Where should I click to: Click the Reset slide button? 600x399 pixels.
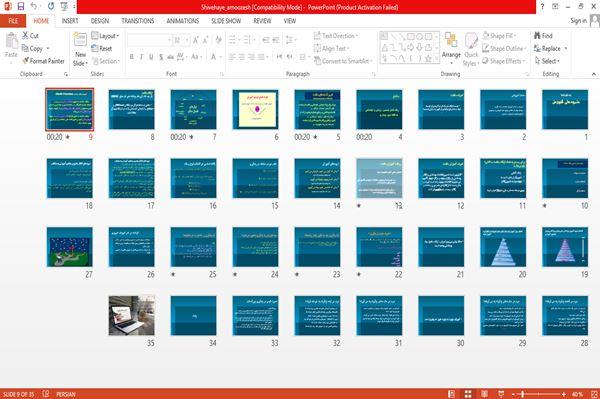[102, 49]
